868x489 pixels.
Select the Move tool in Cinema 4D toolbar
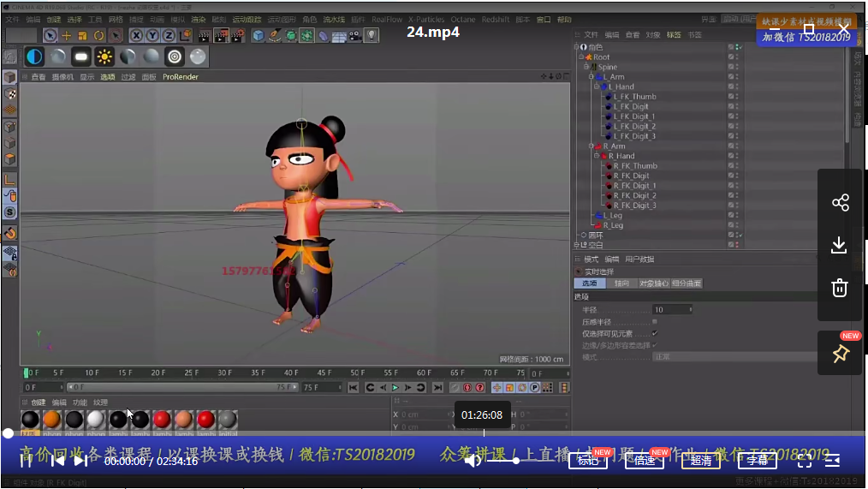pyautogui.click(x=67, y=36)
